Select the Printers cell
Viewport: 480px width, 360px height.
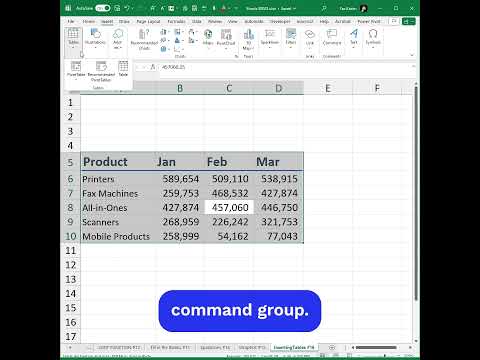[x=118, y=179]
